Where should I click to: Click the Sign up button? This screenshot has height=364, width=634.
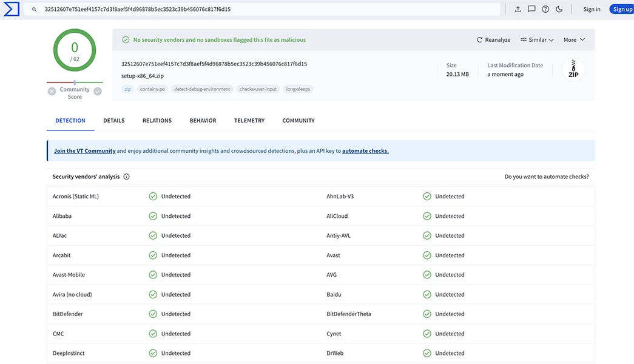coord(622,9)
